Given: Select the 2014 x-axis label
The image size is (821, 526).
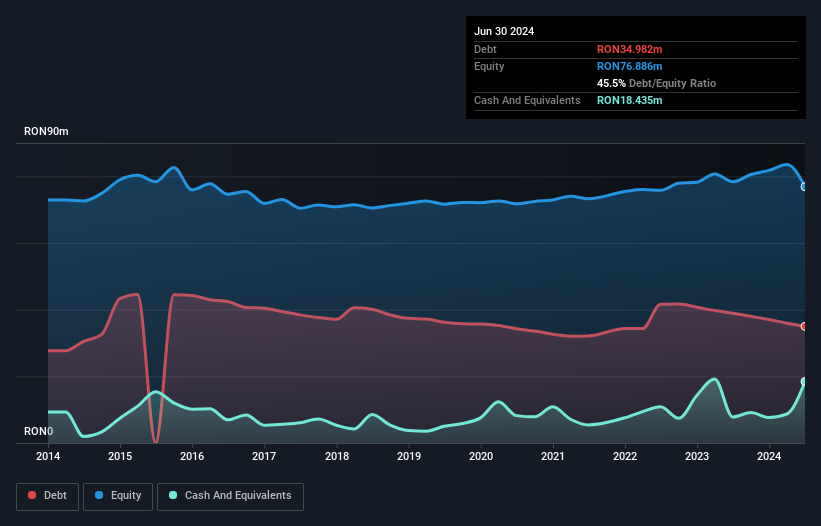Looking at the screenshot, I should (x=48, y=456).
